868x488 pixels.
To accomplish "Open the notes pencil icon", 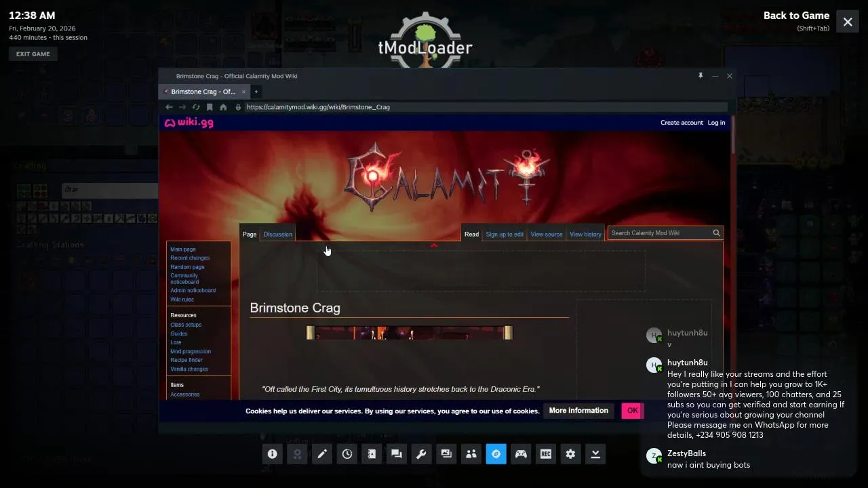I will [x=322, y=454].
